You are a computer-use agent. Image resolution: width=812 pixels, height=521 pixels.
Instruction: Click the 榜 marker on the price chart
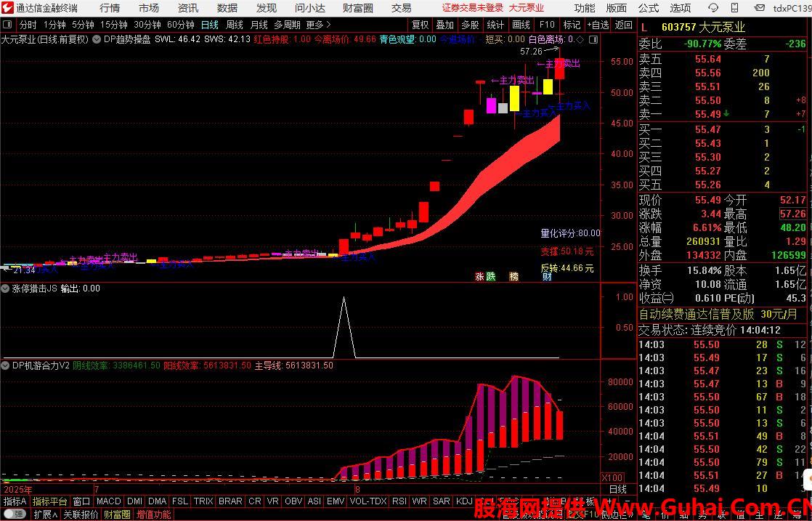click(513, 277)
